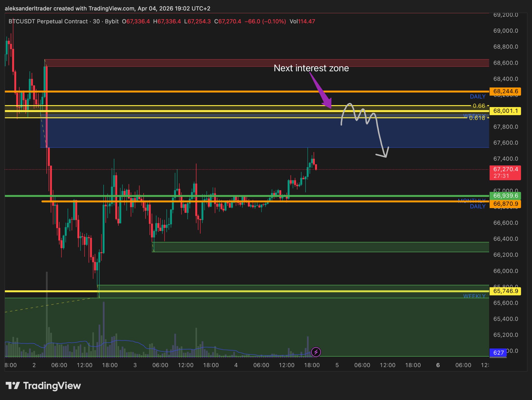
Task: Click the yellow 65,746.9 price label
Action: tap(505, 291)
